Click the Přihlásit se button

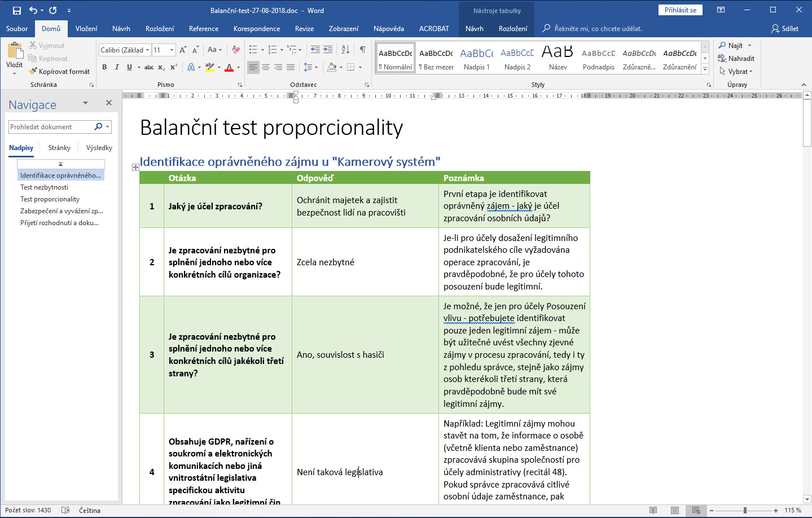(x=680, y=10)
